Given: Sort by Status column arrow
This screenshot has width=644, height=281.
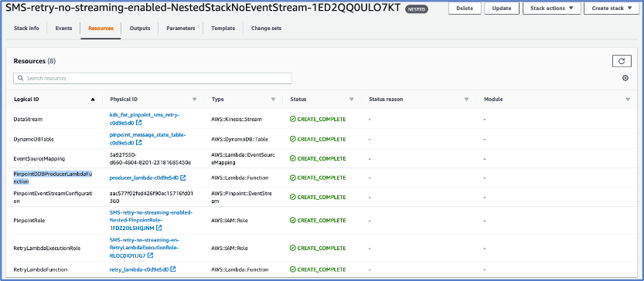Looking at the screenshot, I should pos(351,100).
